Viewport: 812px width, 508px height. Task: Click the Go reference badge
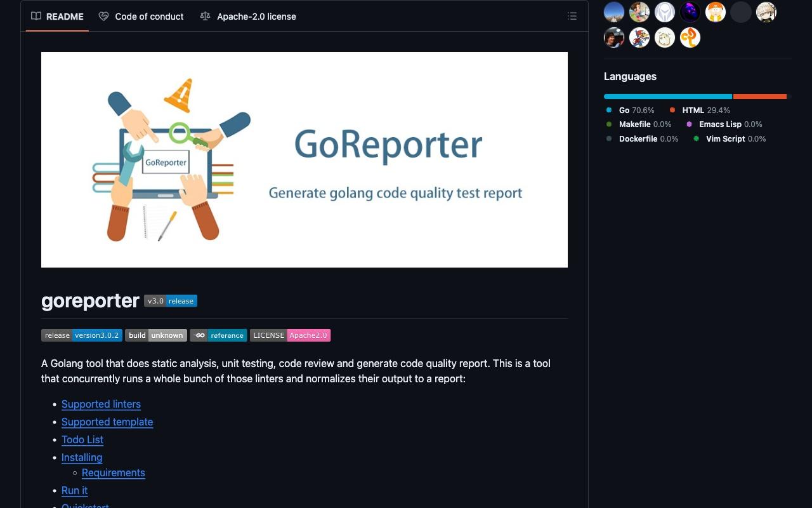point(218,335)
